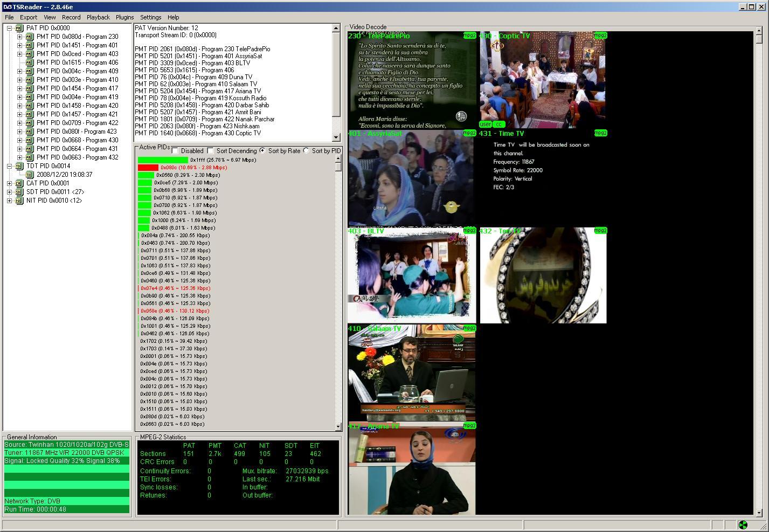Click the PMT icon beside Program 430
Image resolution: width=769 pixels, height=532 pixels.
29,140
